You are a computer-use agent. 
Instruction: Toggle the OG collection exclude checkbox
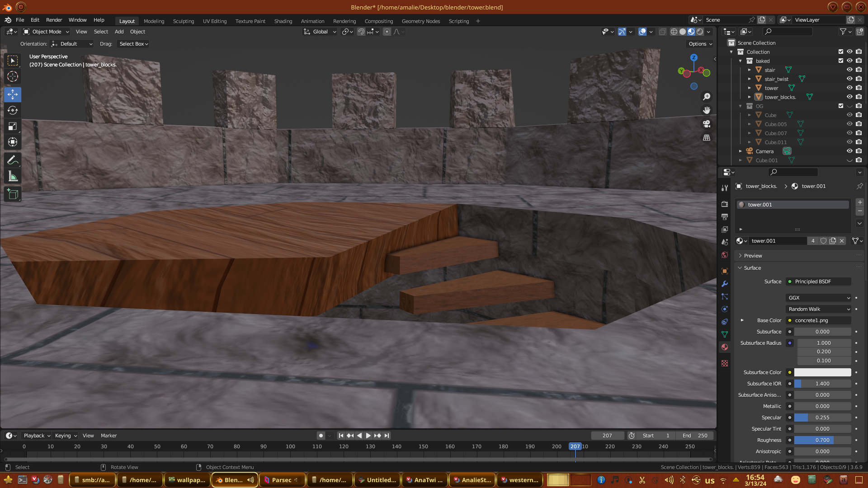[841, 106]
